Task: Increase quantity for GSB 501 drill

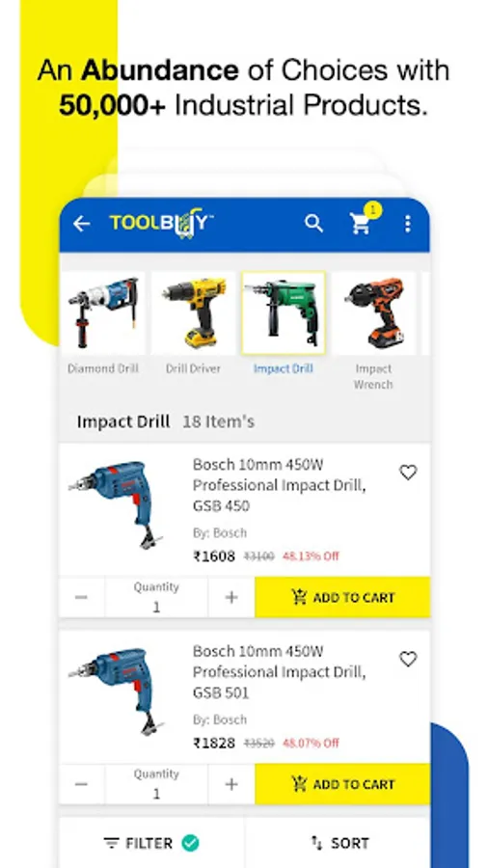Action: [231, 784]
